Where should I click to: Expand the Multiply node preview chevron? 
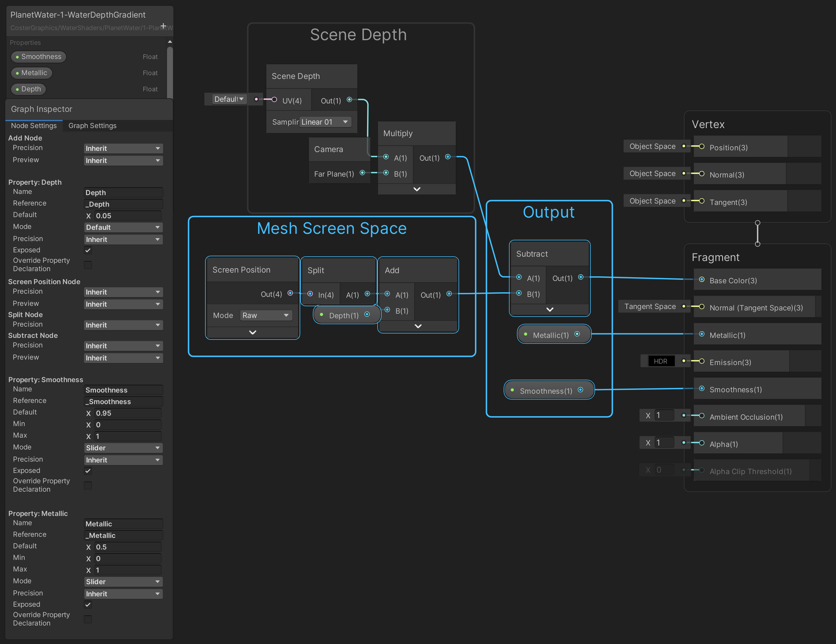[417, 189]
